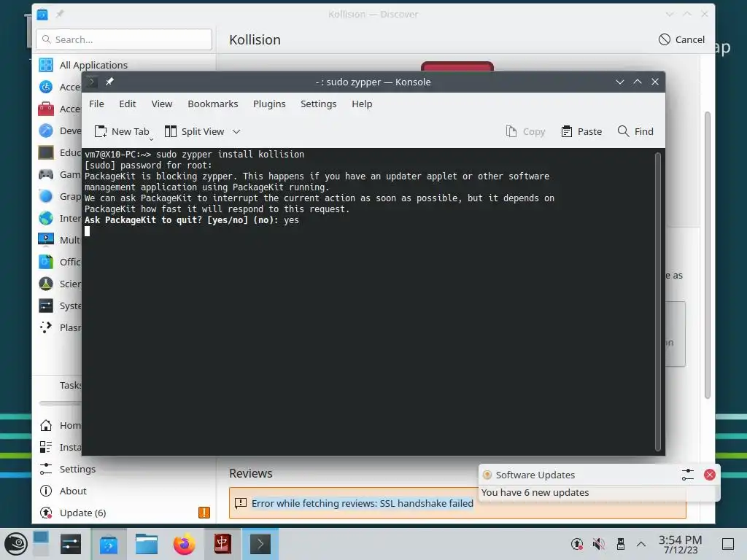This screenshot has height=560, width=747.
Task: Click the Konsole terminal scrollbar
Action: (657, 301)
